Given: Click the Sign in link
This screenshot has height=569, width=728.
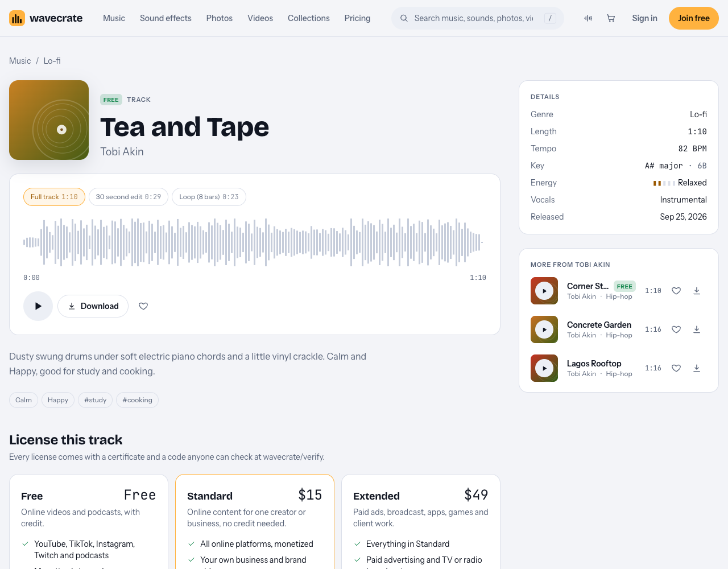Looking at the screenshot, I should [x=644, y=18].
